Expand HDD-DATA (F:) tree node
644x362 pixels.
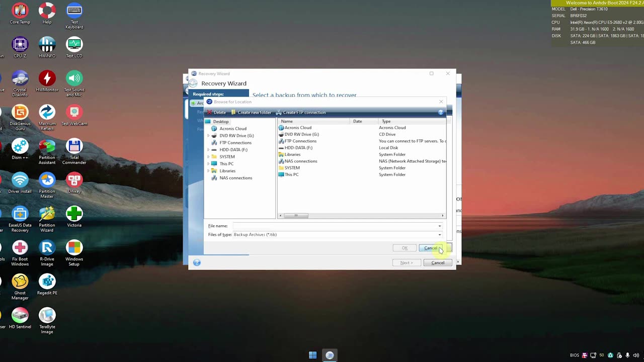click(x=208, y=150)
